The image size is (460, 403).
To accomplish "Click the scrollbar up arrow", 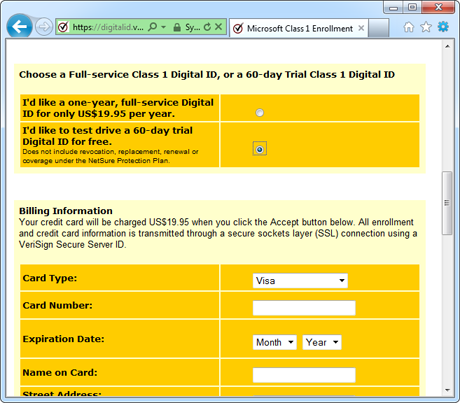I will (x=447, y=46).
